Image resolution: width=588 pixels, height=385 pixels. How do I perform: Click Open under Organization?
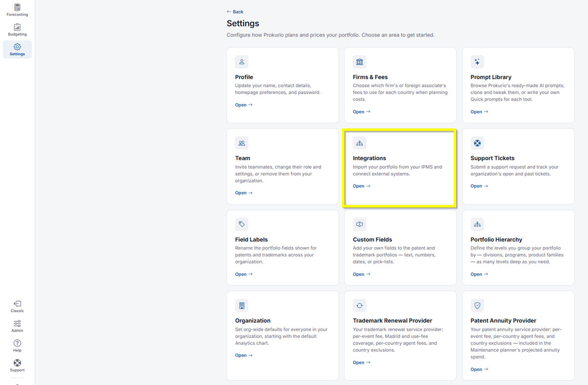pyautogui.click(x=244, y=356)
